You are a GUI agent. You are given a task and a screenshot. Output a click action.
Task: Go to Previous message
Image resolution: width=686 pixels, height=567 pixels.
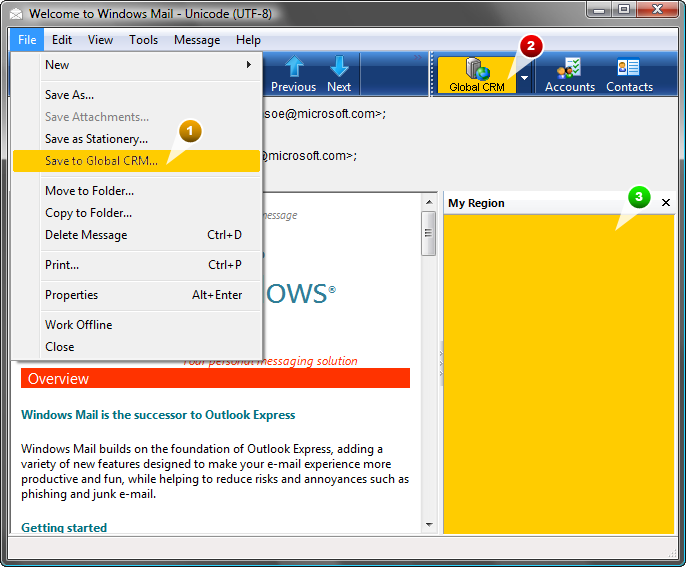(x=294, y=74)
